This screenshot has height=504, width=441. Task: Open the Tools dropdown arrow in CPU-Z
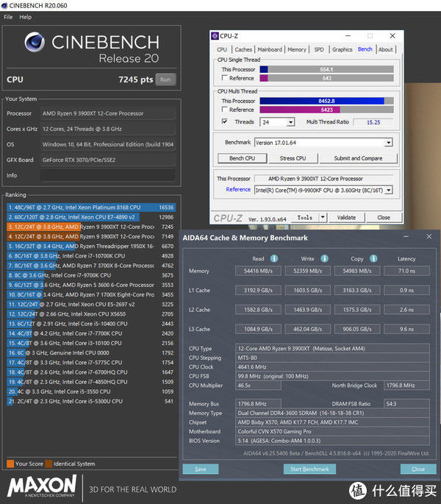pos(323,218)
